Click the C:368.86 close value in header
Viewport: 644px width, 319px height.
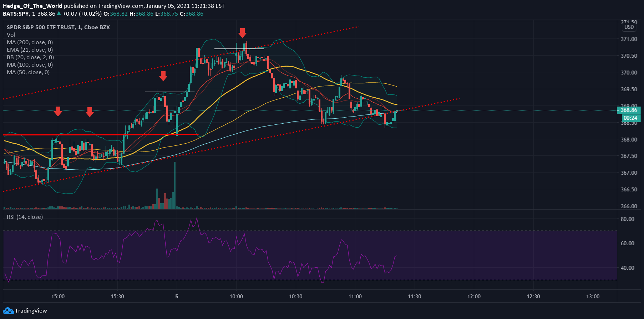click(x=192, y=14)
